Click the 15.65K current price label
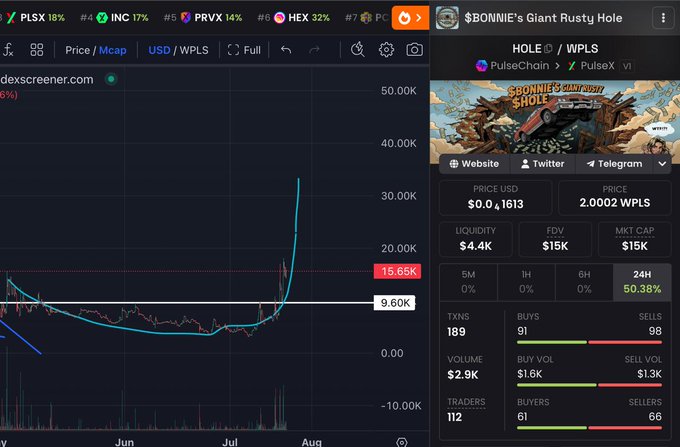 [x=397, y=271]
